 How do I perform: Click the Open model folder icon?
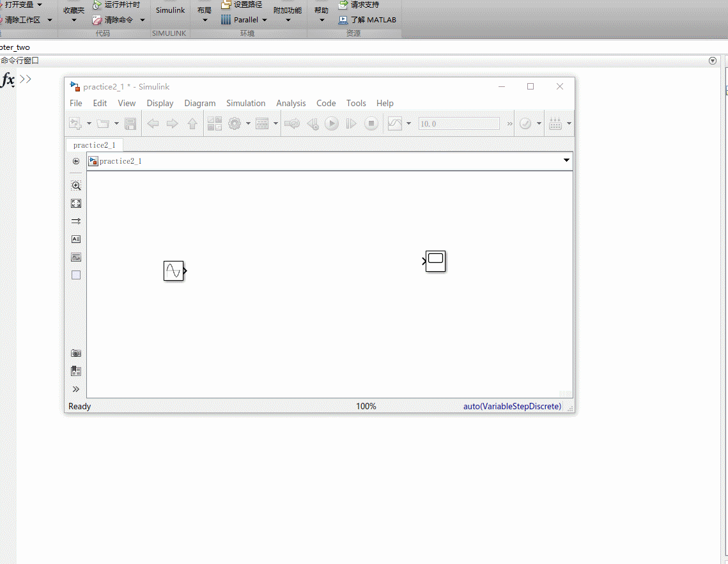pyautogui.click(x=103, y=123)
